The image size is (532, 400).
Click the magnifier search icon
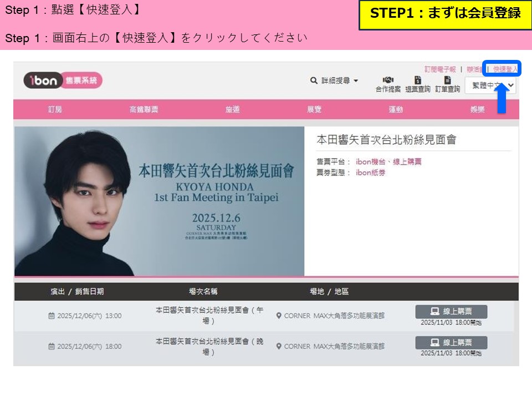(x=314, y=80)
